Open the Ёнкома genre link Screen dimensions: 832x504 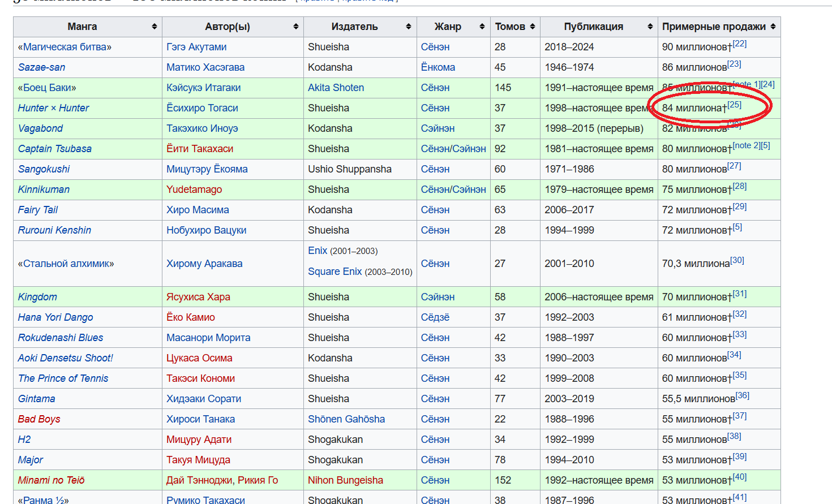[x=438, y=67]
